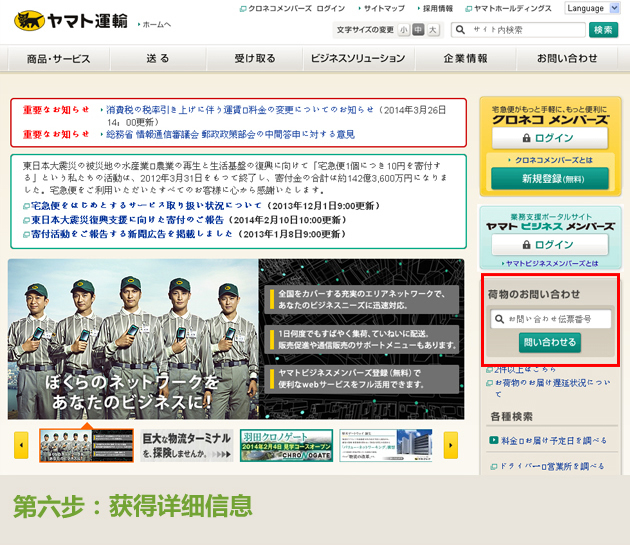Open the 受け取る navigation tab

[x=255, y=59]
